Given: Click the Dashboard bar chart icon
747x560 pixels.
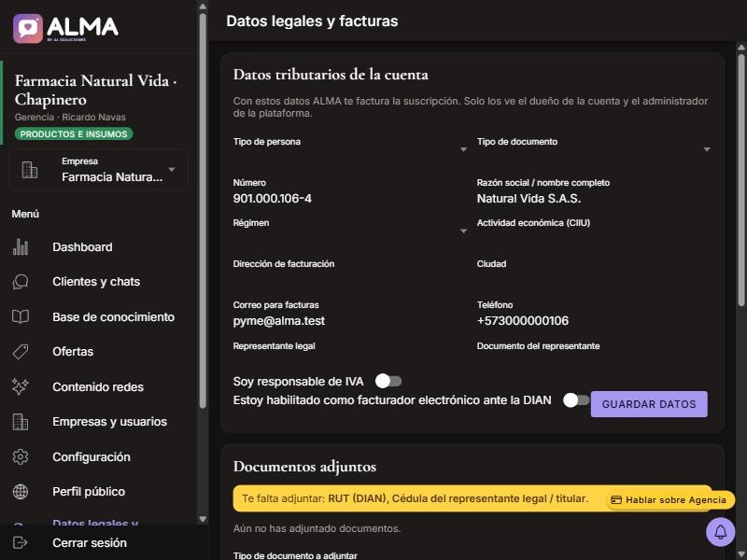Looking at the screenshot, I should (x=20, y=246).
